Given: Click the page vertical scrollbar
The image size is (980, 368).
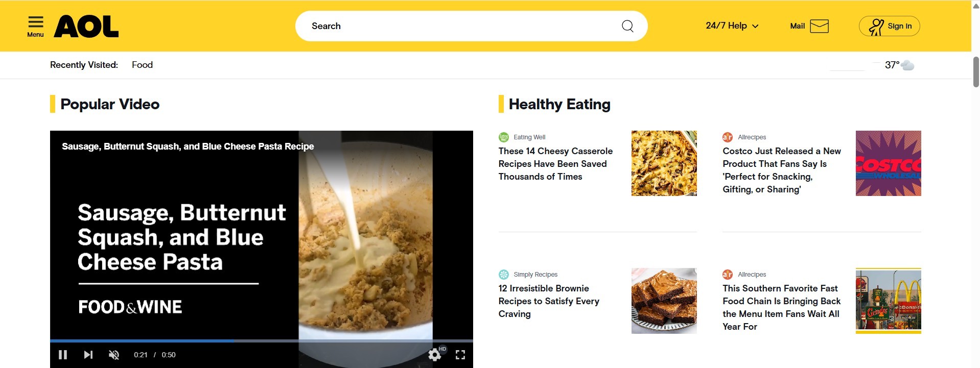Looking at the screenshot, I should pyautogui.click(x=975, y=71).
